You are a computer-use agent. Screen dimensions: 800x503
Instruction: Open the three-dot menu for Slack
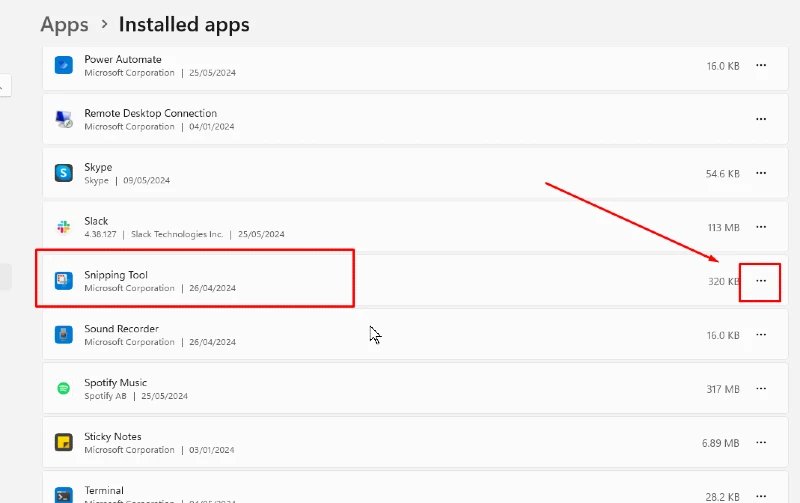pos(761,227)
